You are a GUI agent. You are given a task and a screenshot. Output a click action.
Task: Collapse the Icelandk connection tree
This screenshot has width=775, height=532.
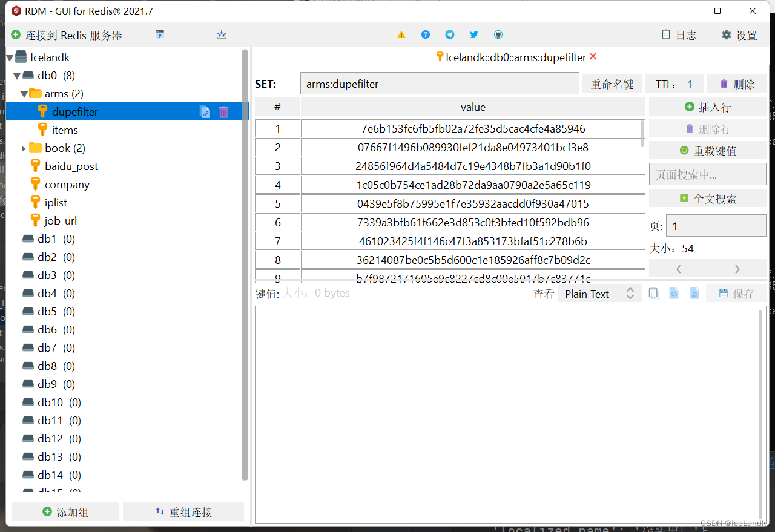[x=10, y=58]
